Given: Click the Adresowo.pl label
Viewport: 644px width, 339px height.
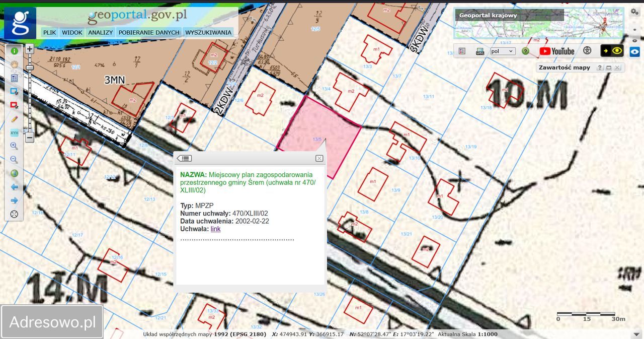Looking at the screenshot, I should (x=52, y=322).
